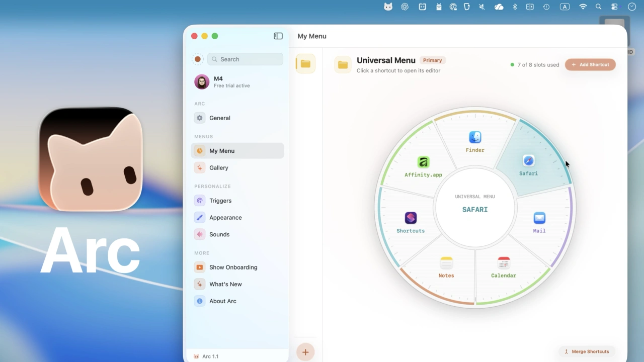The image size is (644, 362).
Task: Open the Mail shortcut slice
Action: pos(539,222)
